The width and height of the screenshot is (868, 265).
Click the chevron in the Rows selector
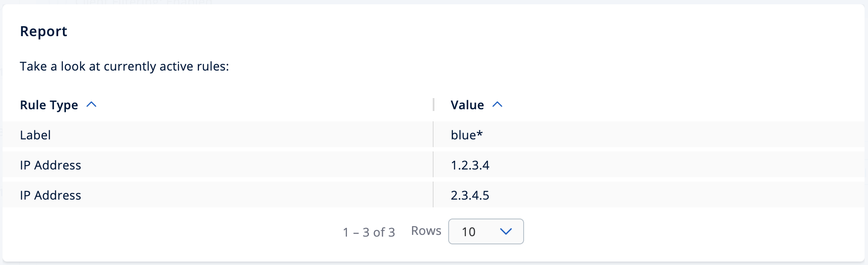(506, 231)
